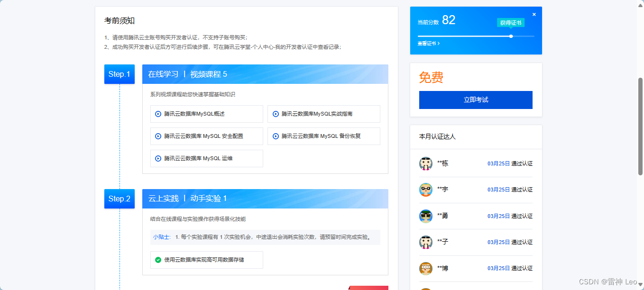Click play icon beside 腾讯云数据库MySQL实战指南

tap(276, 114)
